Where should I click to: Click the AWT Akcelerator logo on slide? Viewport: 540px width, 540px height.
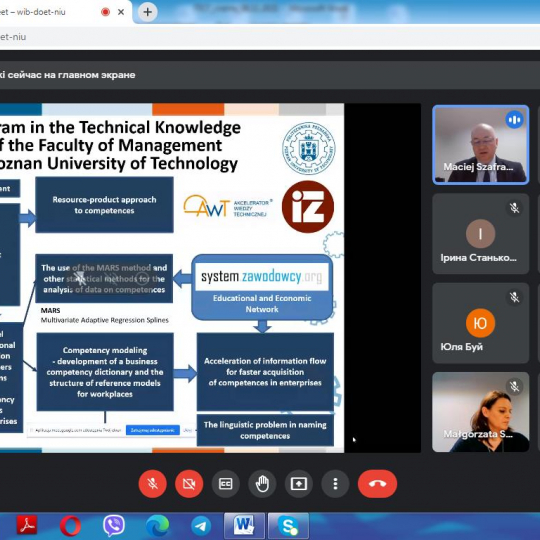click(x=228, y=207)
